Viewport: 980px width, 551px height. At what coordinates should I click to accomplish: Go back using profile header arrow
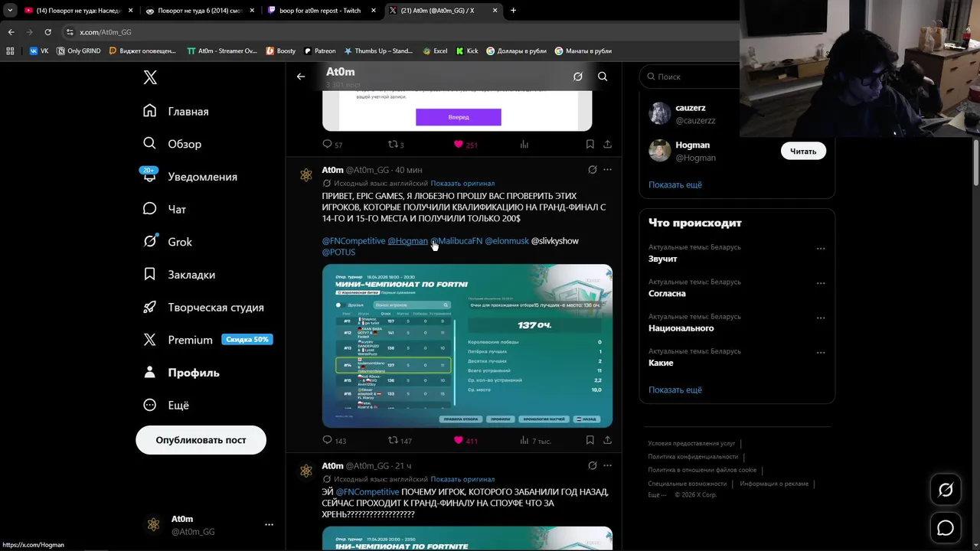pos(301,77)
